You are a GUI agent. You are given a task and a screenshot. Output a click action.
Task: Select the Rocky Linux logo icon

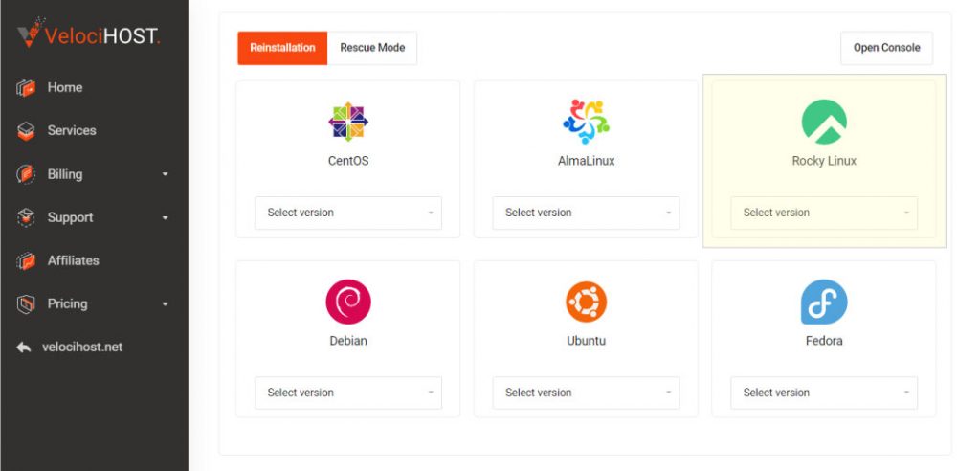(824, 122)
